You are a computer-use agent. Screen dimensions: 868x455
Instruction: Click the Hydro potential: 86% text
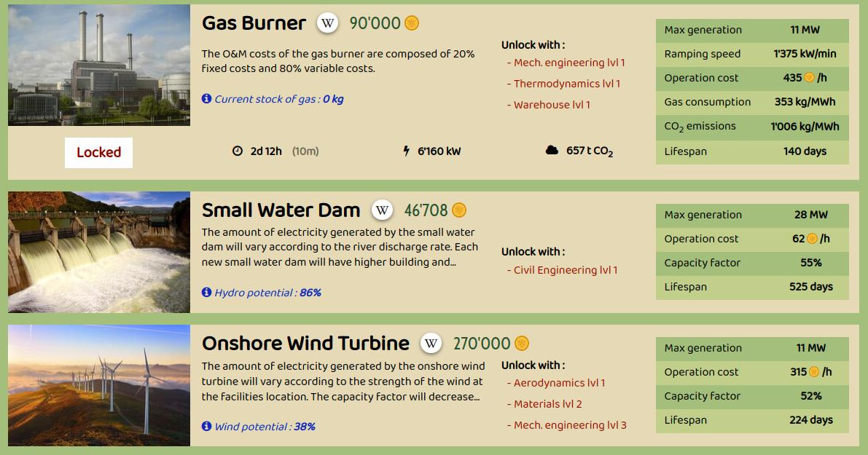click(268, 293)
